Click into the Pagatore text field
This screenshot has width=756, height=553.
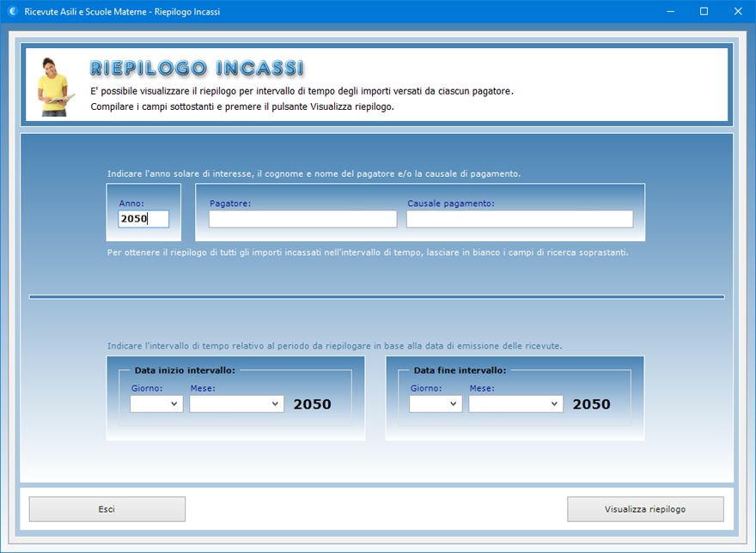tap(302, 219)
